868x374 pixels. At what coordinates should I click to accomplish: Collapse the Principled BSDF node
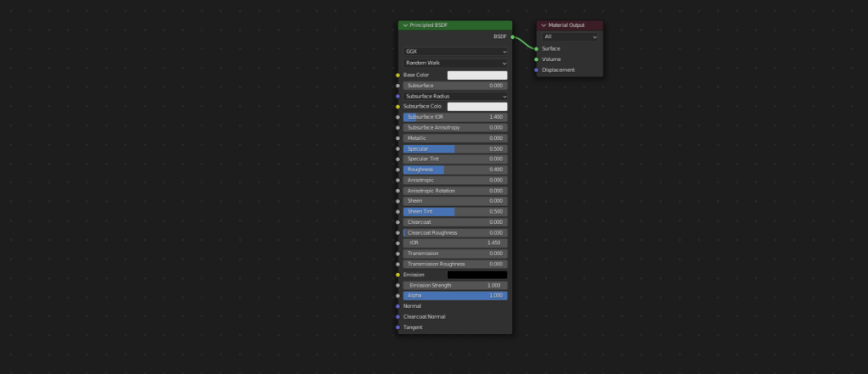[x=405, y=25]
